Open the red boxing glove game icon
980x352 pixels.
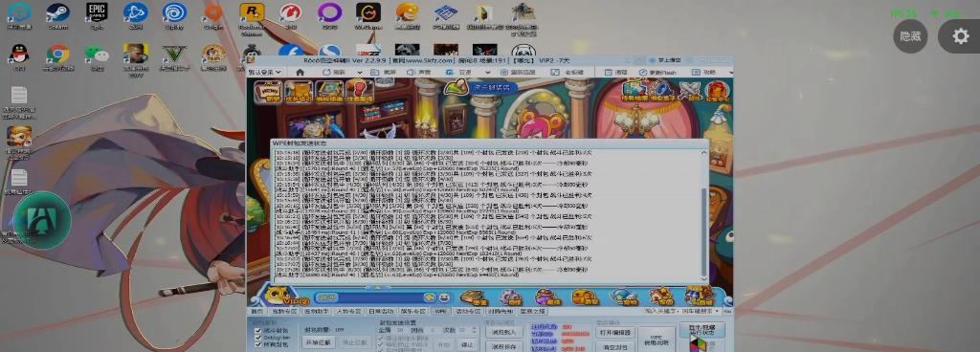click(x=360, y=91)
